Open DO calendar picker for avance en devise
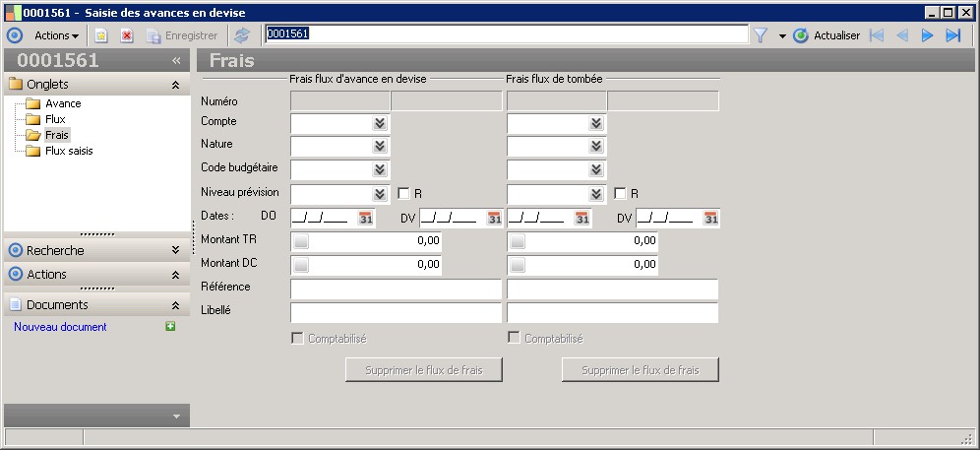980x450 pixels. pos(366,219)
